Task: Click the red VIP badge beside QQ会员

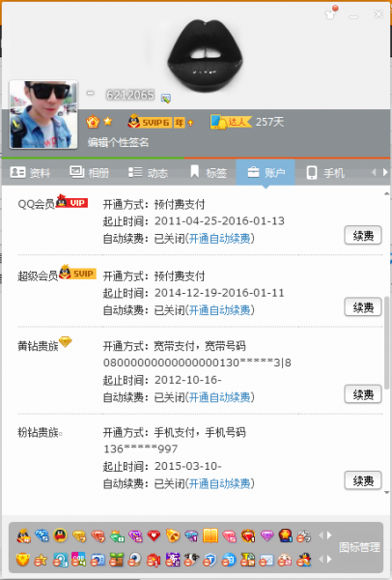Action: tap(72, 202)
